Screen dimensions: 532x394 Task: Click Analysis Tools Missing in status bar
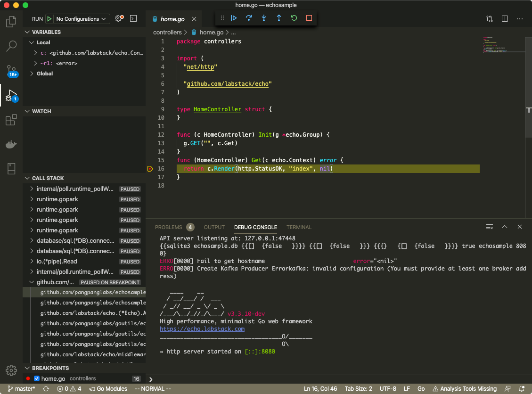pyautogui.click(x=464, y=389)
